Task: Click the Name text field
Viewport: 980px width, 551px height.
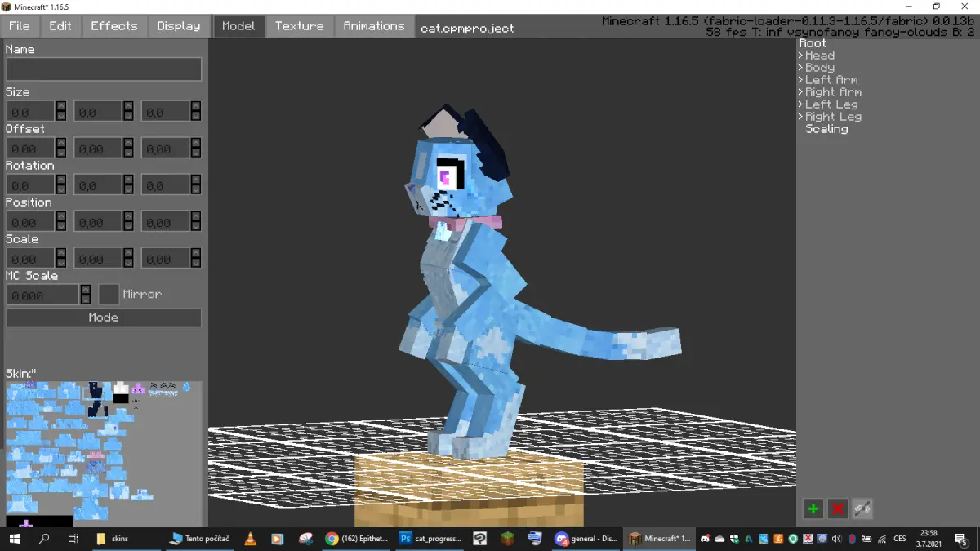Action: (104, 69)
